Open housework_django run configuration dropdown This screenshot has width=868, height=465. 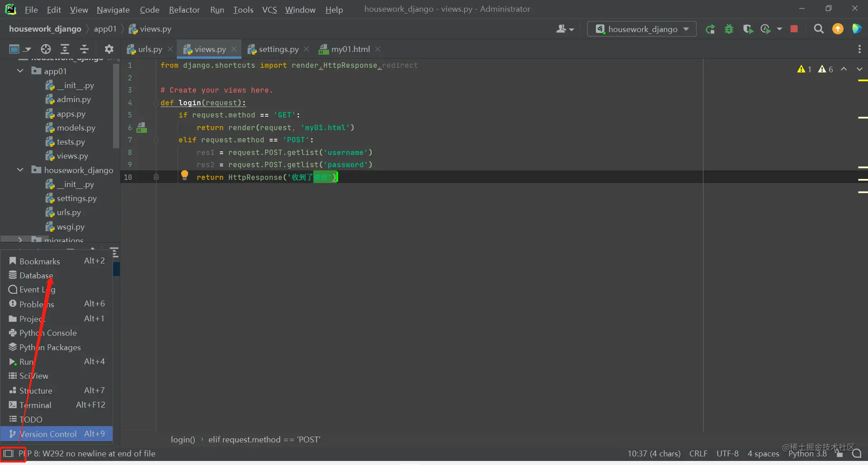pyautogui.click(x=642, y=29)
